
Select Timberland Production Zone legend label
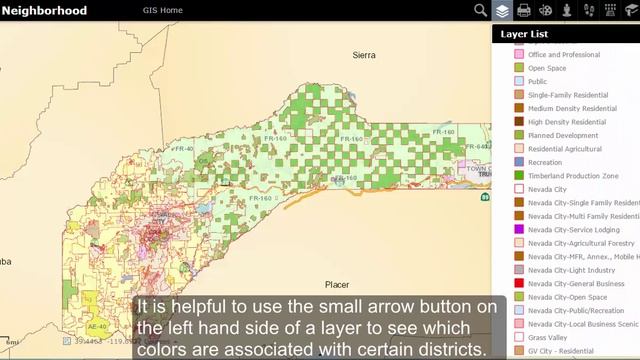pos(573,176)
